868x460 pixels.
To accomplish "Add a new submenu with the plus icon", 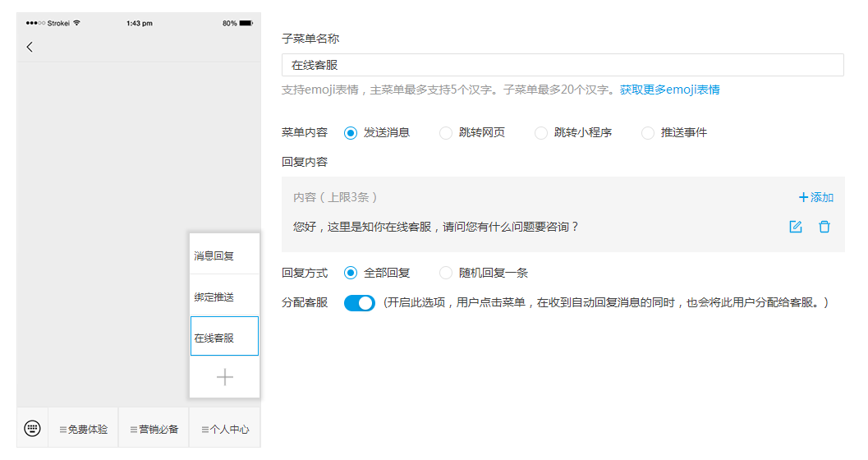I will (x=225, y=377).
